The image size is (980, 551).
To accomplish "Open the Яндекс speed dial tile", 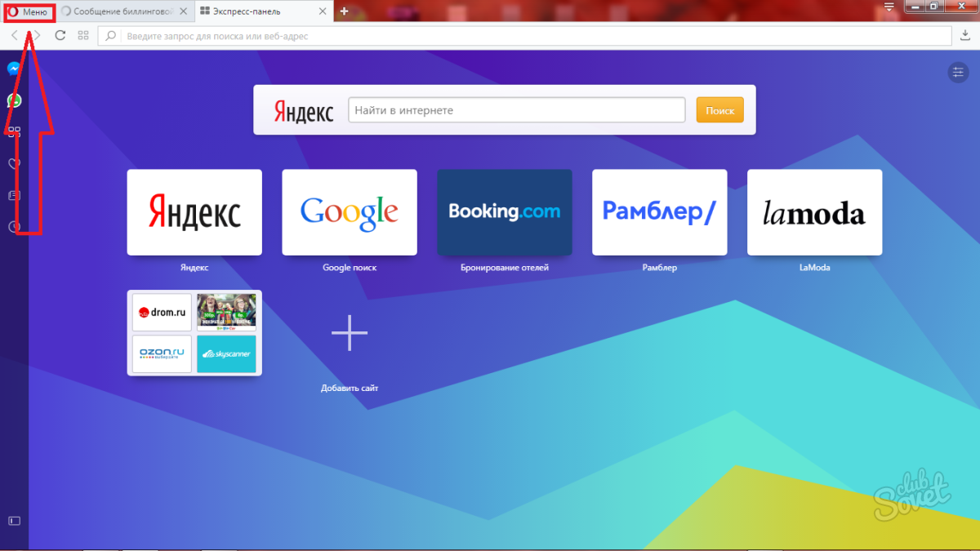I will coord(194,212).
